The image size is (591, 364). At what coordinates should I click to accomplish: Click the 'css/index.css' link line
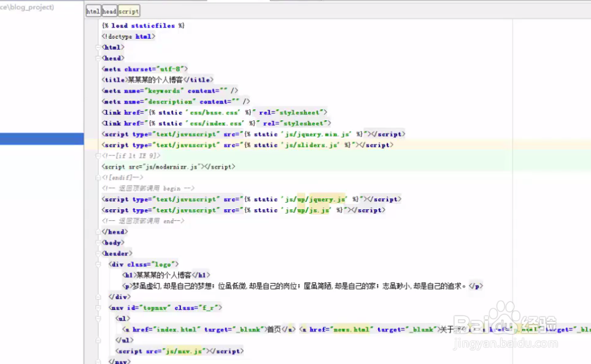pos(216,123)
